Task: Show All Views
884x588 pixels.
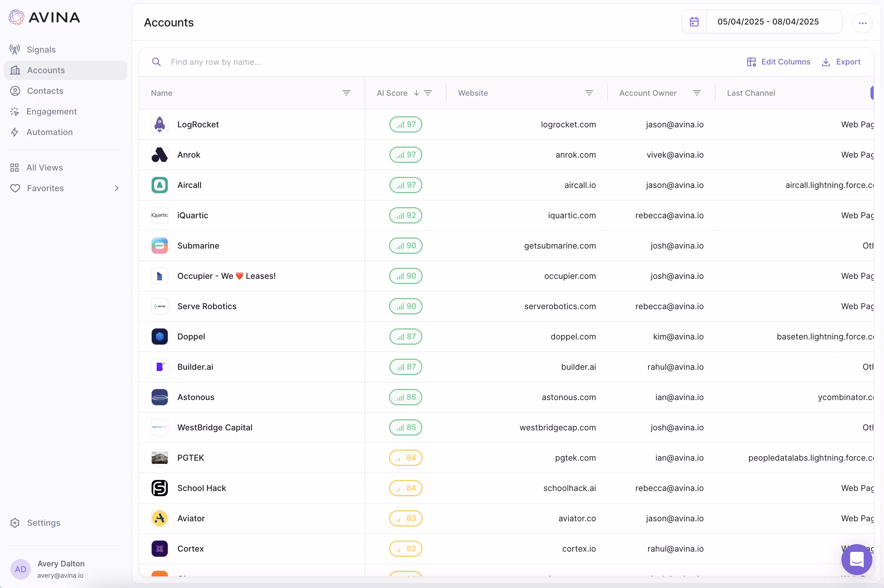Action: pos(45,168)
